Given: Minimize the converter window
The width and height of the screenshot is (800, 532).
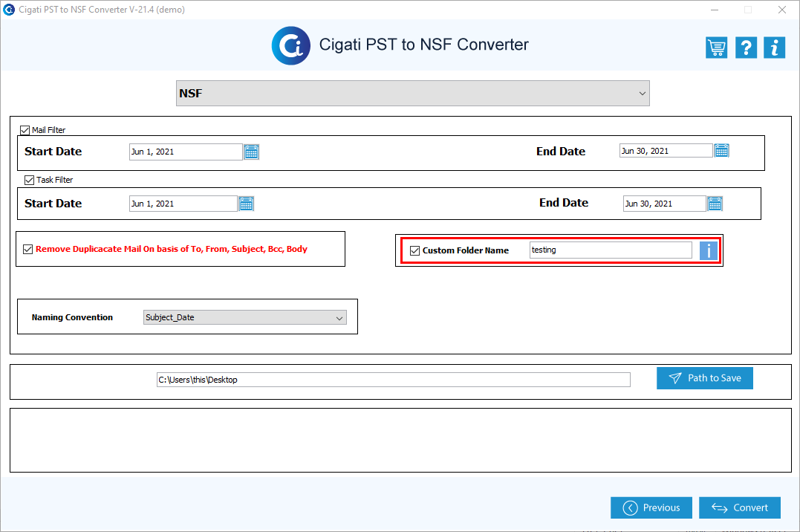Looking at the screenshot, I should tap(715, 10).
